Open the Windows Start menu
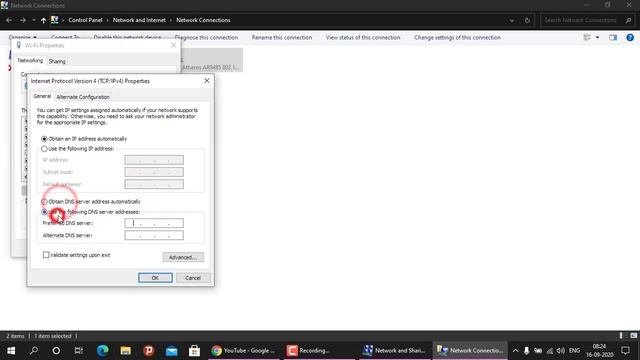640x360 pixels. click(x=11, y=351)
